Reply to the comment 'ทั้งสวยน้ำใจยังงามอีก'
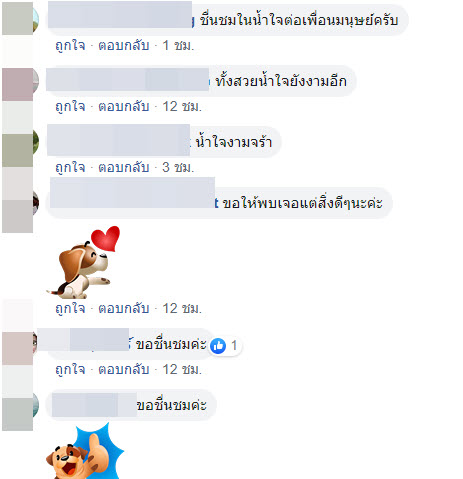Screen dimensions: 463x479 pyautogui.click(x=123, y=106)
